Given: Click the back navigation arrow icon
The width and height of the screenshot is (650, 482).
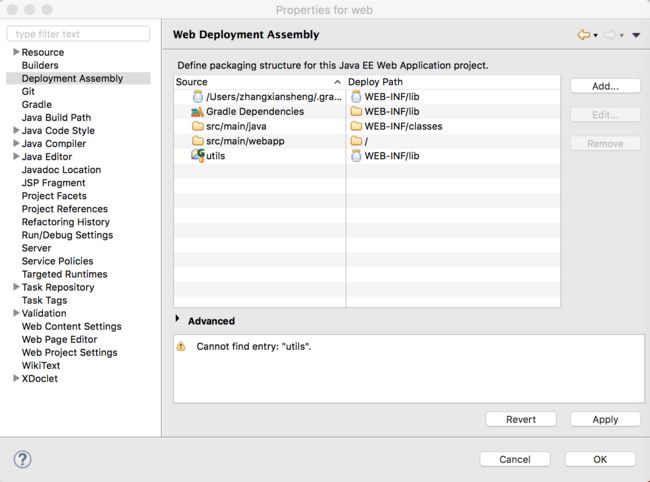Looking at the screenshot, I should 583,35.
